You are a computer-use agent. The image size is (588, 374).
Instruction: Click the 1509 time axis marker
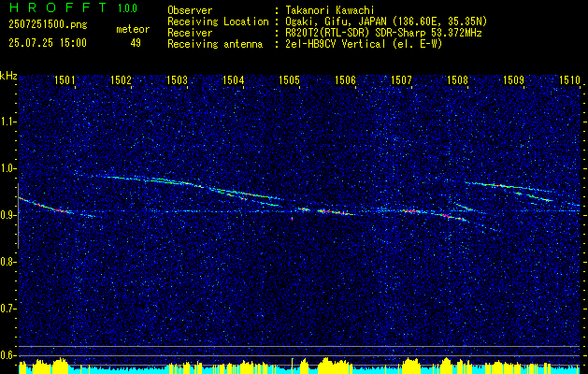pyautogui.click(x=513, y=79)
